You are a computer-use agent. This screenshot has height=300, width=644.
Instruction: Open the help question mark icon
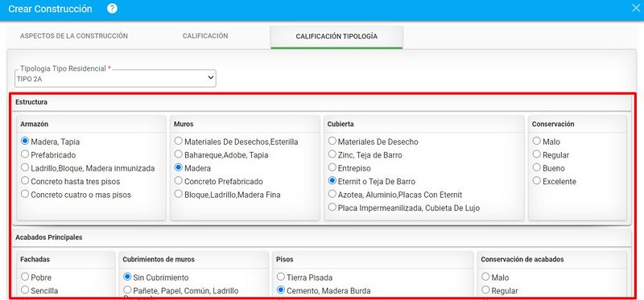pyautogui.click(x=112, y=9)
